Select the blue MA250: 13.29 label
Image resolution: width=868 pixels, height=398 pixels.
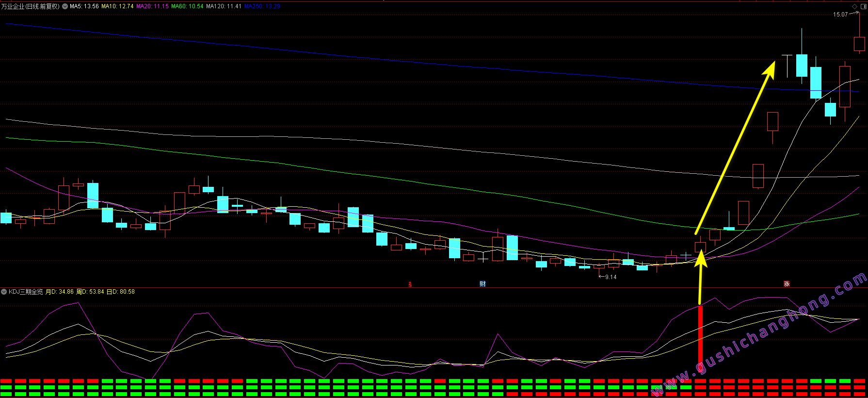pos(262,6)
